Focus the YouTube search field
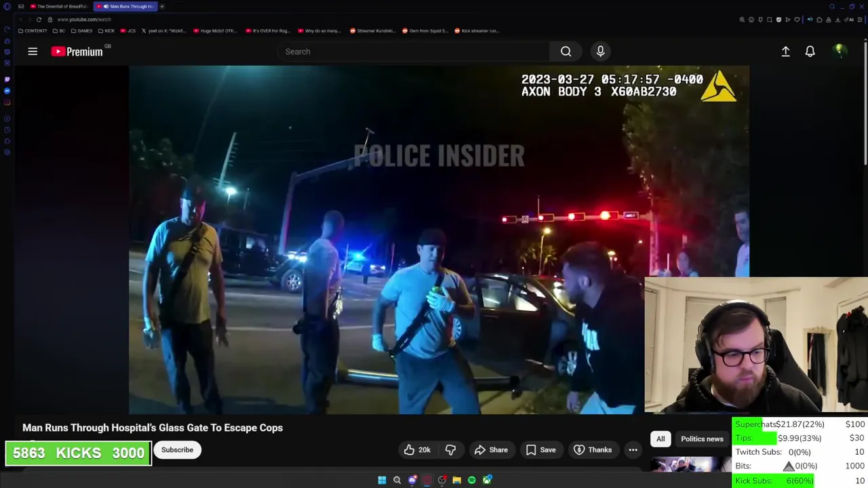 click(414, 52)
